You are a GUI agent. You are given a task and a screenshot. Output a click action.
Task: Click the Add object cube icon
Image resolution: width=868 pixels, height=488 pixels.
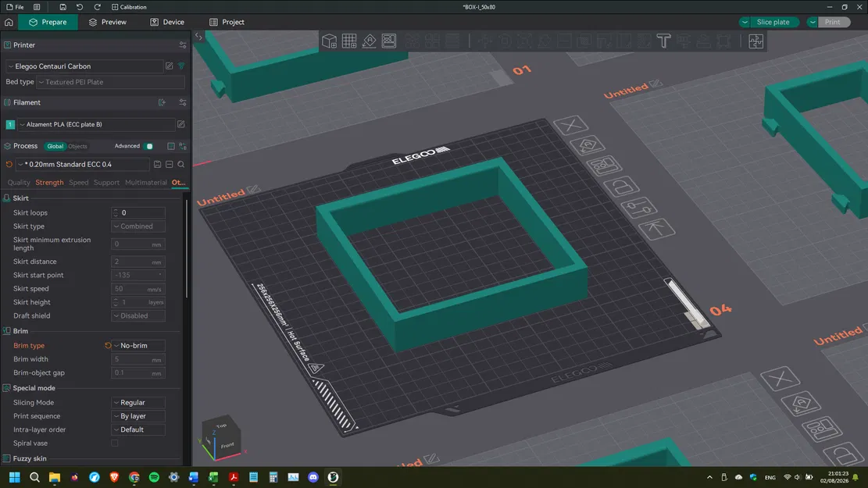(330, 41)
